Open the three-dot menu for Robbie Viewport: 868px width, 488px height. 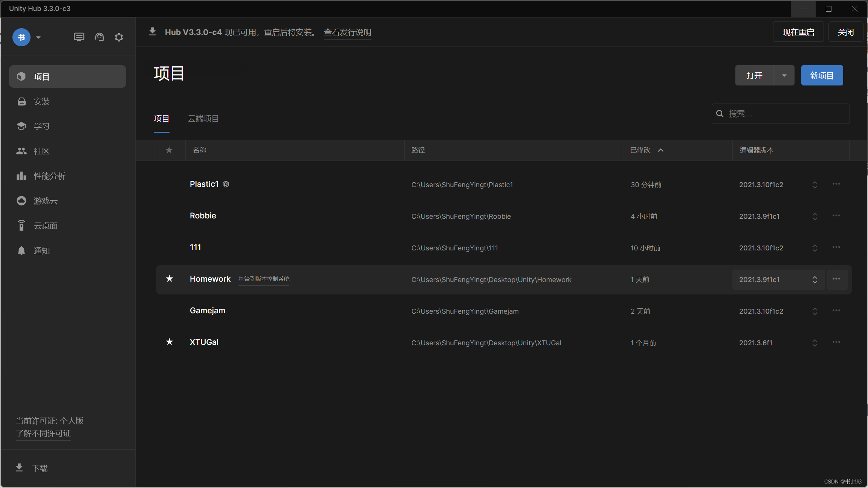[836, 216]
